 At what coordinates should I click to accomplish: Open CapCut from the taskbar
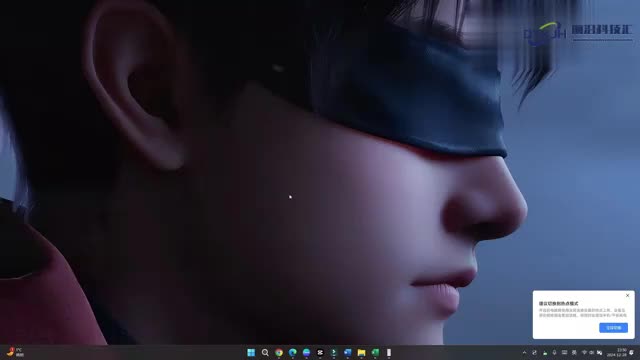pyautogui.click(x=320, y=352)
